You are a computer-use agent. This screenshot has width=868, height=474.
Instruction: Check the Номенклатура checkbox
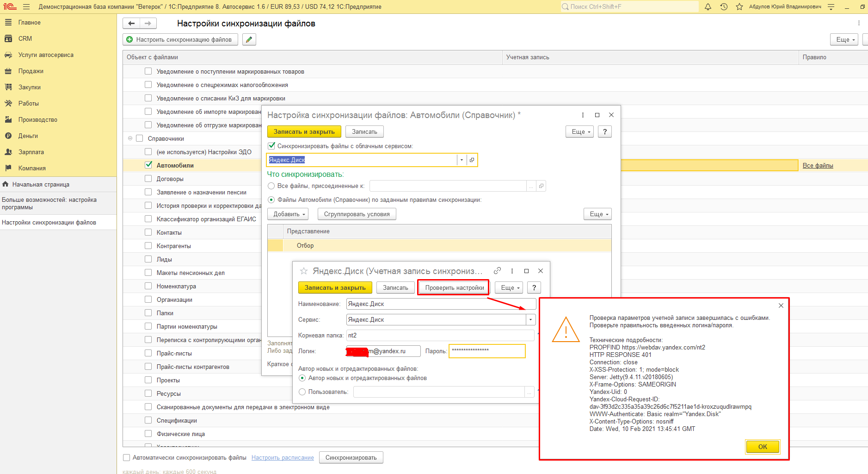click(148, 286)
